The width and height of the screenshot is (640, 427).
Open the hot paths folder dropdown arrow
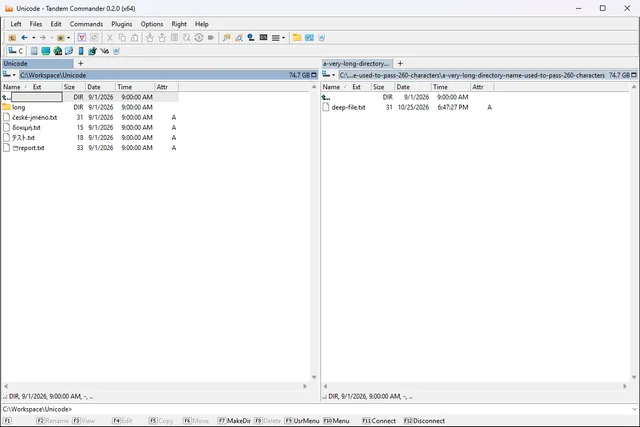tap(69, 38)
